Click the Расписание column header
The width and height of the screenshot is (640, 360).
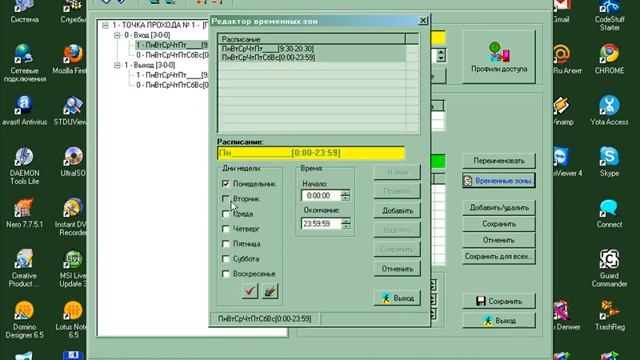coord(312,39)
